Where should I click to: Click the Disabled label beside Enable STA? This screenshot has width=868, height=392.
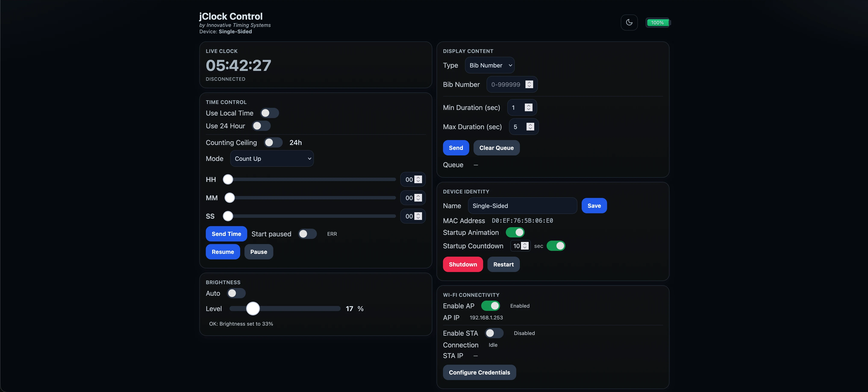(524, 333)
